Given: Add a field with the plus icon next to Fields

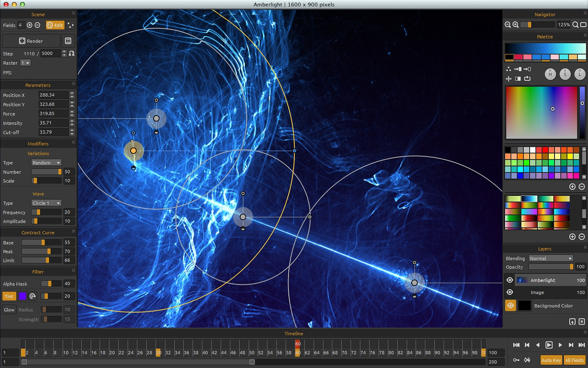Looking at the screenshot, I should coord(29,25).
